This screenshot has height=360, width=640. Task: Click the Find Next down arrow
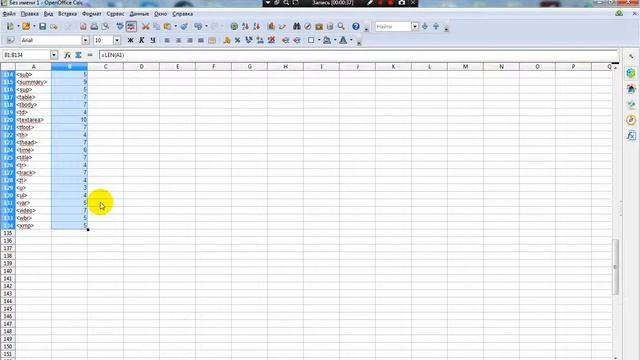[425, 27]
